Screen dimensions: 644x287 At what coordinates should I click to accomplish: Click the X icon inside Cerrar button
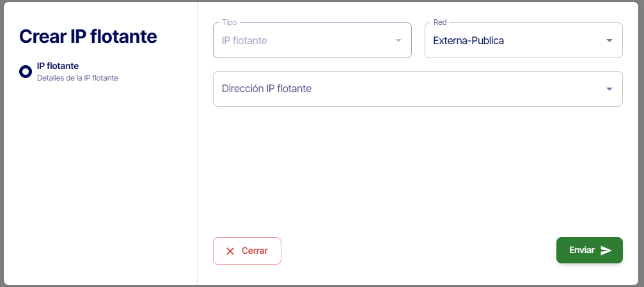pos(230,251)
